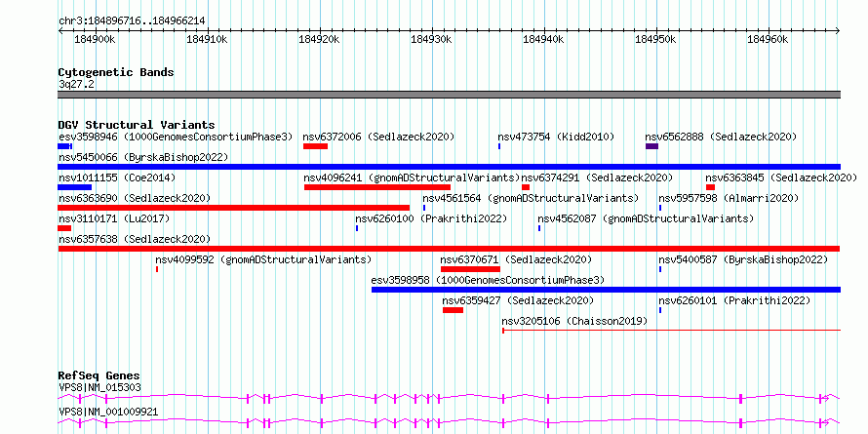The width and height of the screenshot is (868, 434).
Task: Click the nsv4099592 small red marker
Action: [157, 269]
